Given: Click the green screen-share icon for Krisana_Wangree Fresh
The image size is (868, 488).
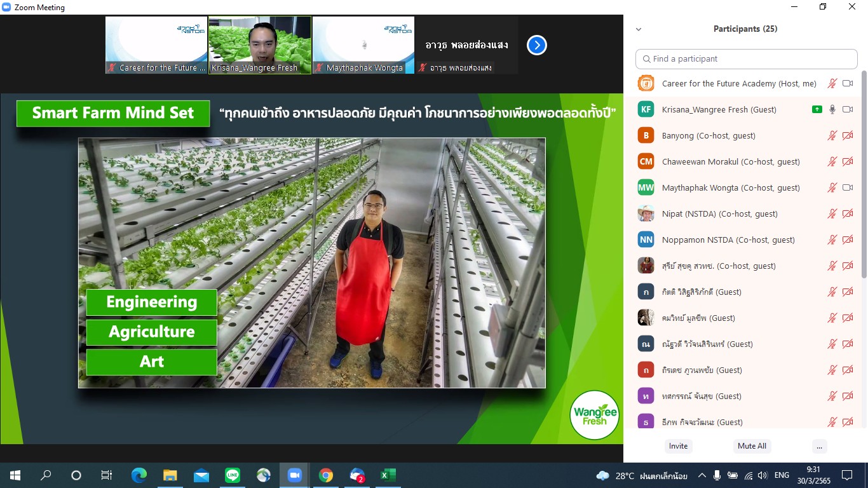Looking at the screenshot, I should point(817,109).
